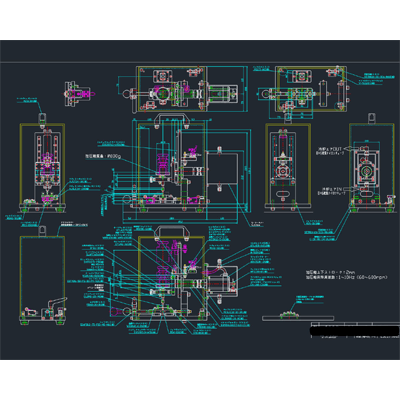400x400 pixels.
Task: Click the blacked-out title block bar
Action: tap(355, 331)
